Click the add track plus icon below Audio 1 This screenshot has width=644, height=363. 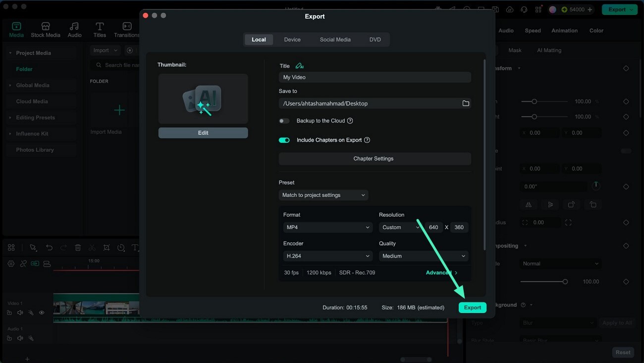point(27,359)
